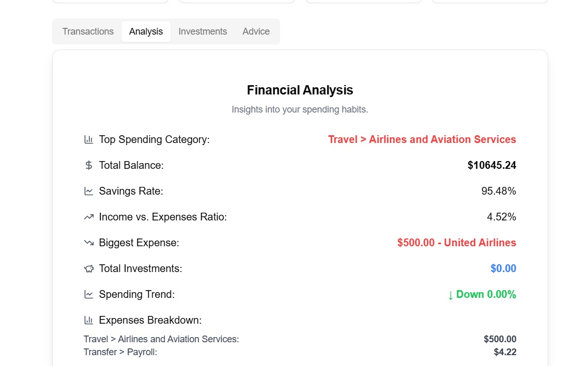The image size is (588, 366).
Task: Click the line chart icon beside Savings Rate
Action: (x=89, y=191)
